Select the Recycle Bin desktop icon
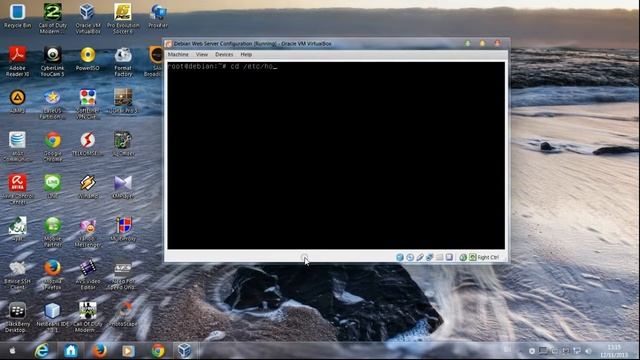This screenshot has width=640, height=360. 17,16
